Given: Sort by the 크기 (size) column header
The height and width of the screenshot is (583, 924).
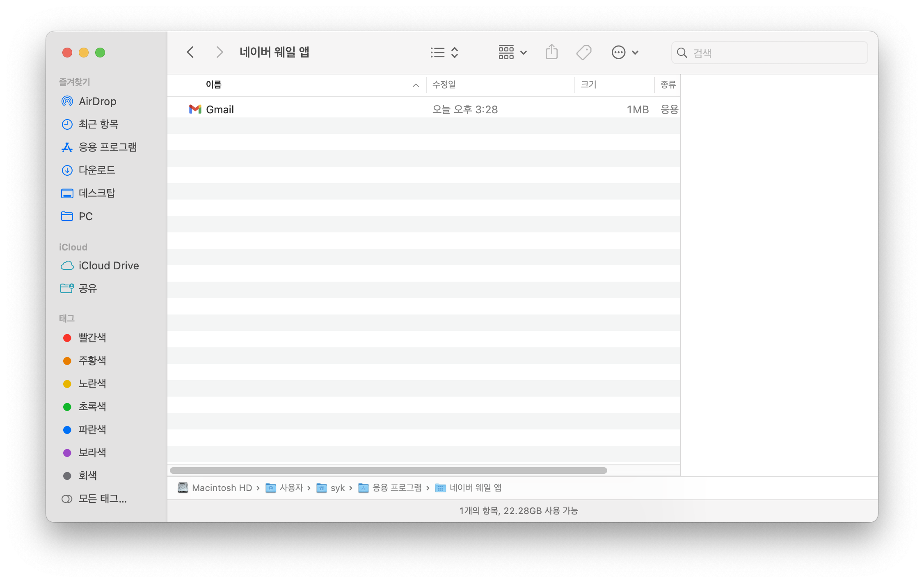Looking at the screenshot, I should pos(588,85).
